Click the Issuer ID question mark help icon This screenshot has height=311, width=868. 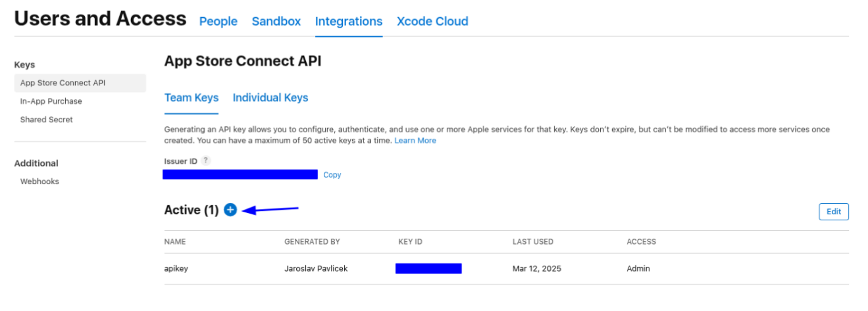pos(206,160)
